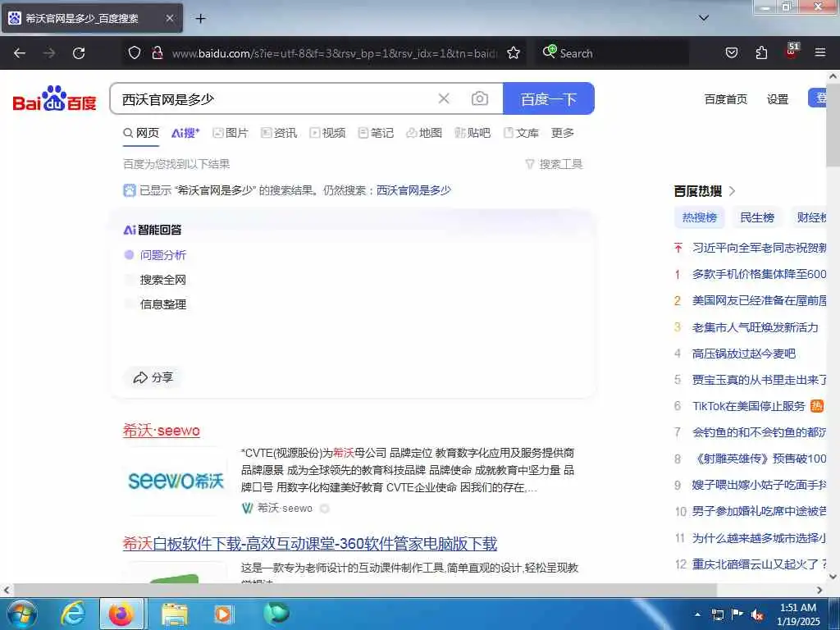Switch to the 视频 tab
840x630 pixels.
328,133
